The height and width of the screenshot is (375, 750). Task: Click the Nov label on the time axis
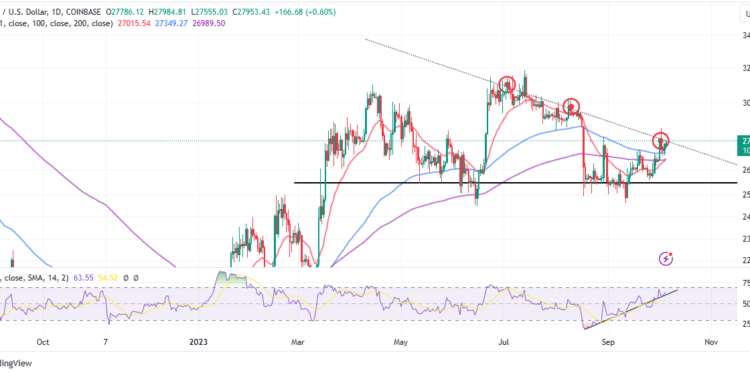[x=711, y=342]
